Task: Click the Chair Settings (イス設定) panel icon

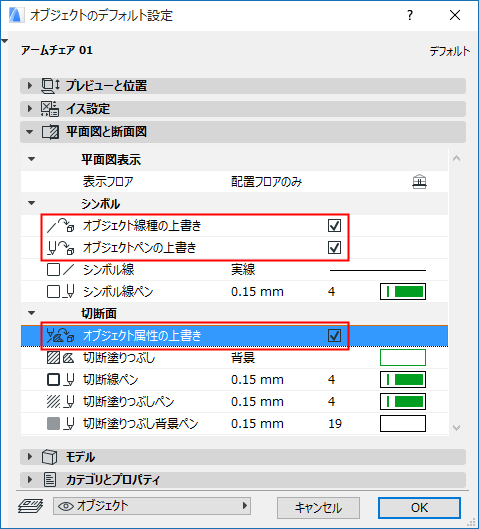Action: pos(50,109)
